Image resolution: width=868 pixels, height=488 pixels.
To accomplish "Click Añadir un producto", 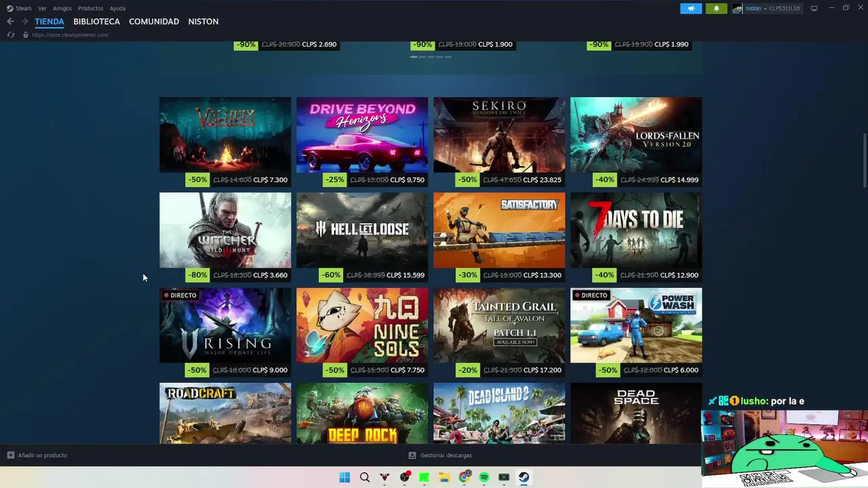I will pyautogui.click(x=37, y=455).
